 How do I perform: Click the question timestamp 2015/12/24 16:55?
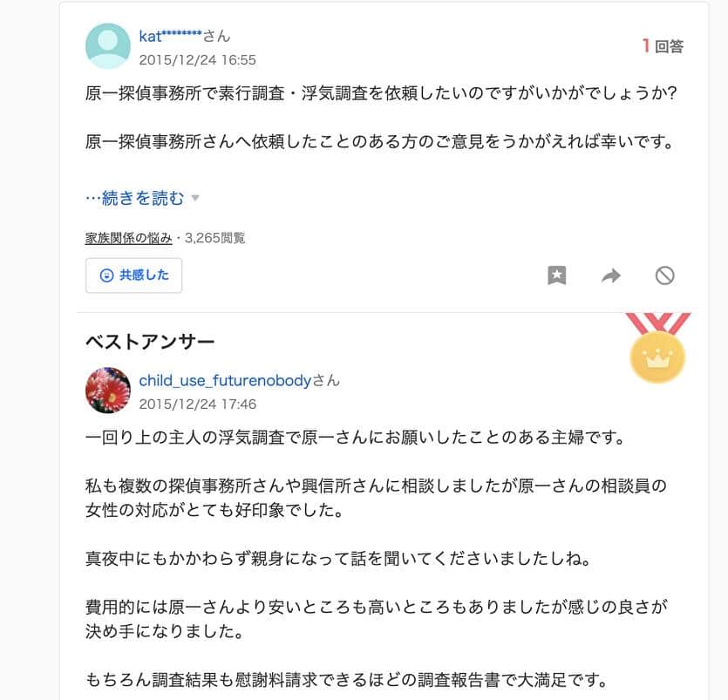click(x=198, y=59)
